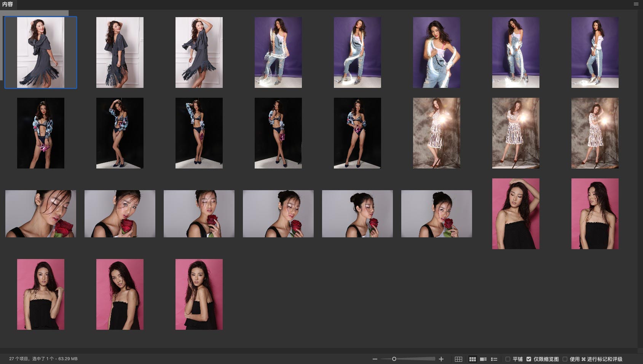643x364 pixels.
Task: Select the 内容 panel tab
Action: pyautogui.click(x=8, y=4)
